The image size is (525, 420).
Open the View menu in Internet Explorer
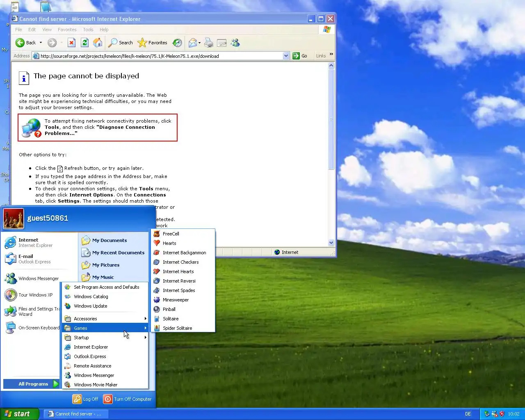pos(47,30)
